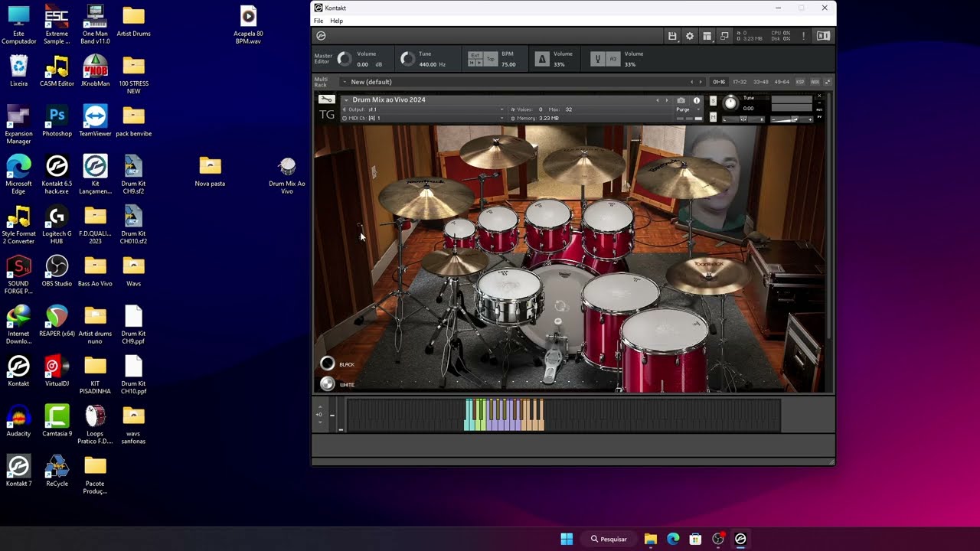Open the save files floppy disk icon
The width and height of the screenshot is (980, 551).
[672, 36]
